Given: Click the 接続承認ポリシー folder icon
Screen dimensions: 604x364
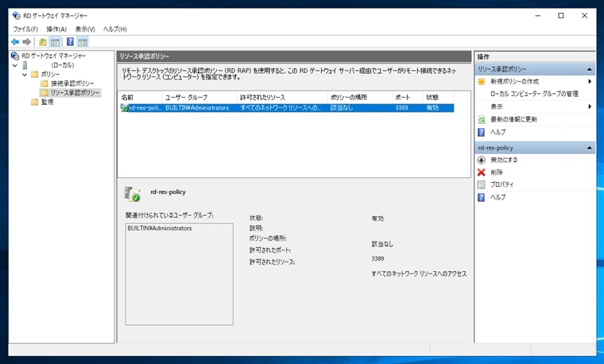Looking at the screenshot, I should [45, 83].
